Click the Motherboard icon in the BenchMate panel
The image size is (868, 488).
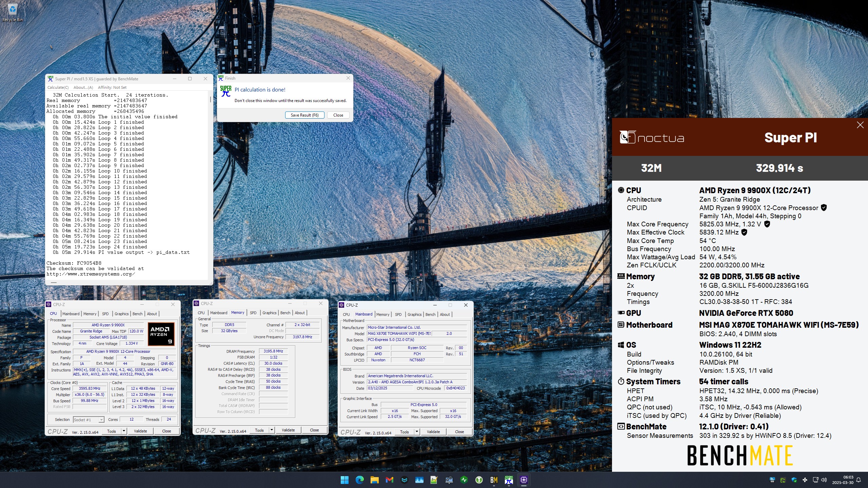pyautogui.click(x=621, y=325)
